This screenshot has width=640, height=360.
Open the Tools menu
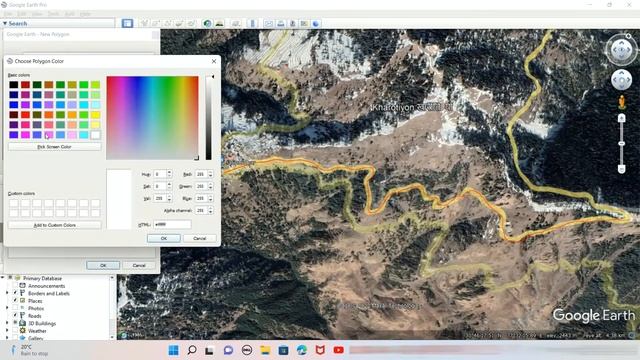[x=53, y=14]
